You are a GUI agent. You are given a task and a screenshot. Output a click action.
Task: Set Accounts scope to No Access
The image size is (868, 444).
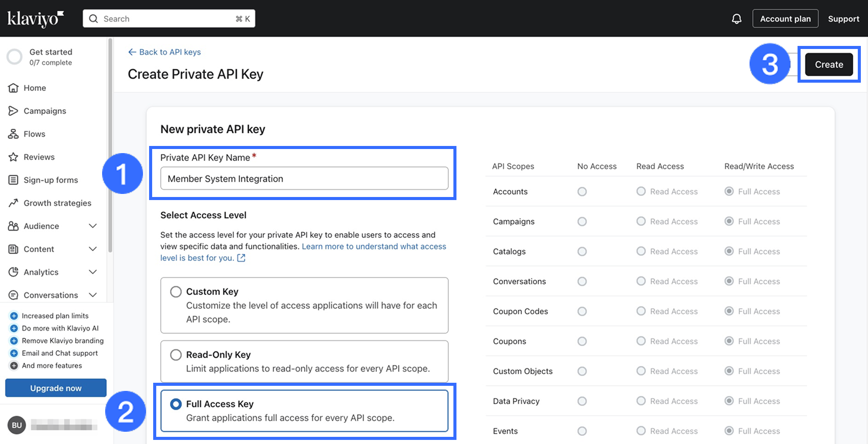click(x=582, y=192)
